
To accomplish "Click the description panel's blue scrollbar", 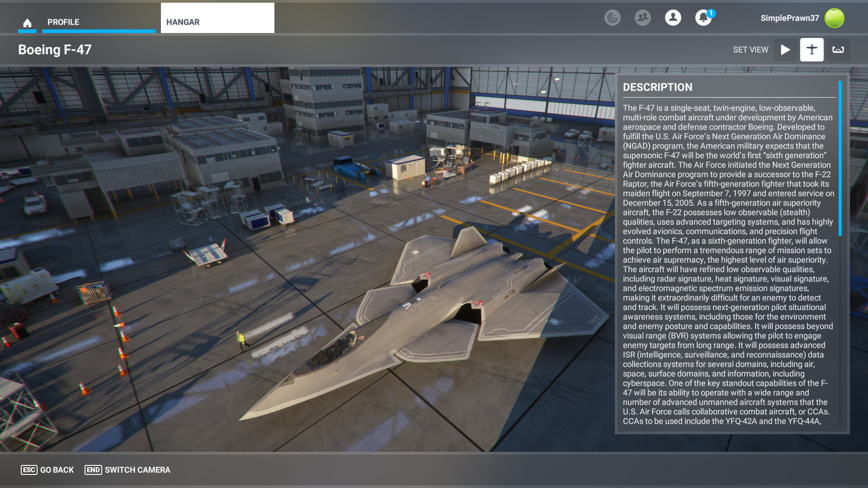I will click(840, 158).
